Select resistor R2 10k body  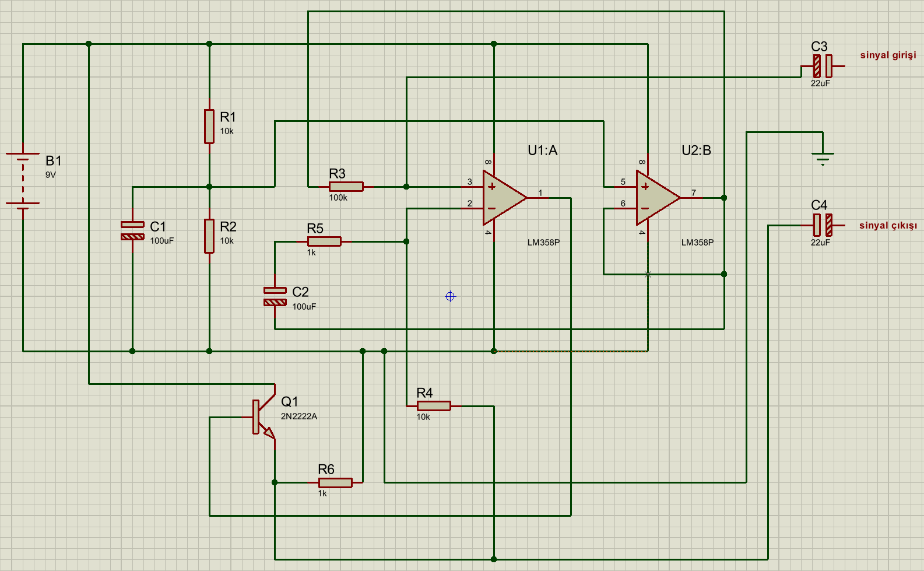point(209,236)
